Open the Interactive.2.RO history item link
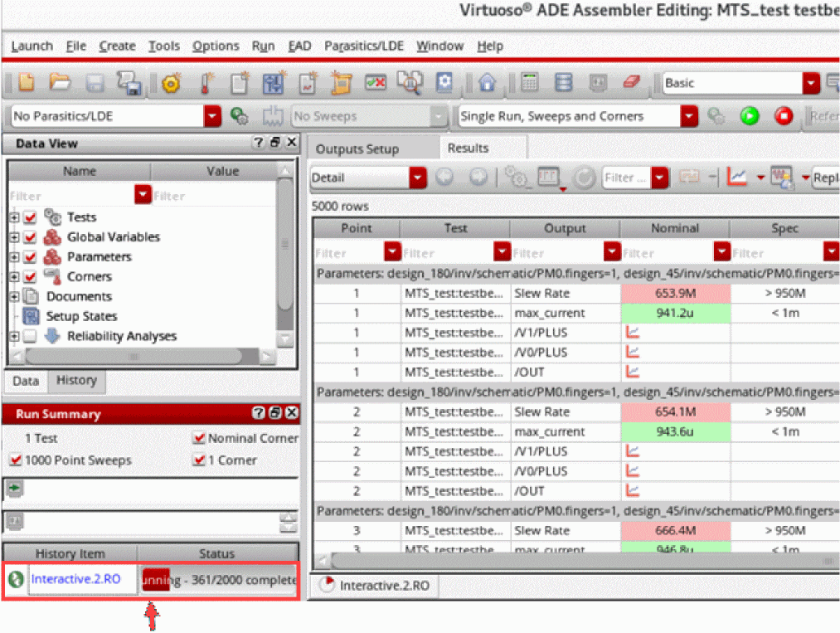 (x=76, y=579)
